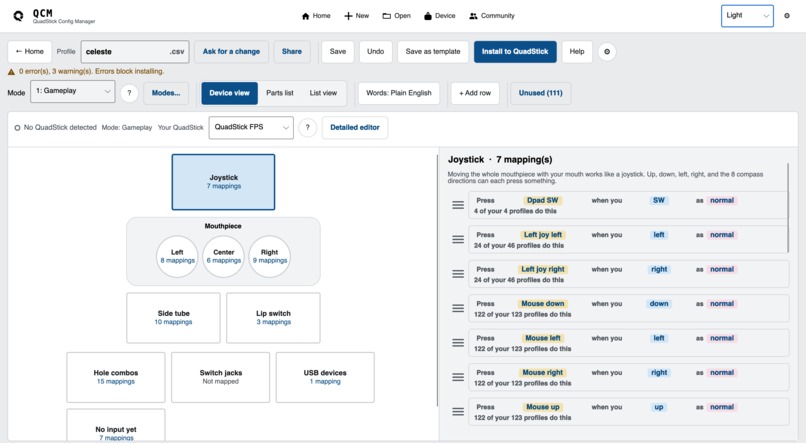Open the Detailed editor
The height and width of the screenshot is (443, 806).
[355, 127]
